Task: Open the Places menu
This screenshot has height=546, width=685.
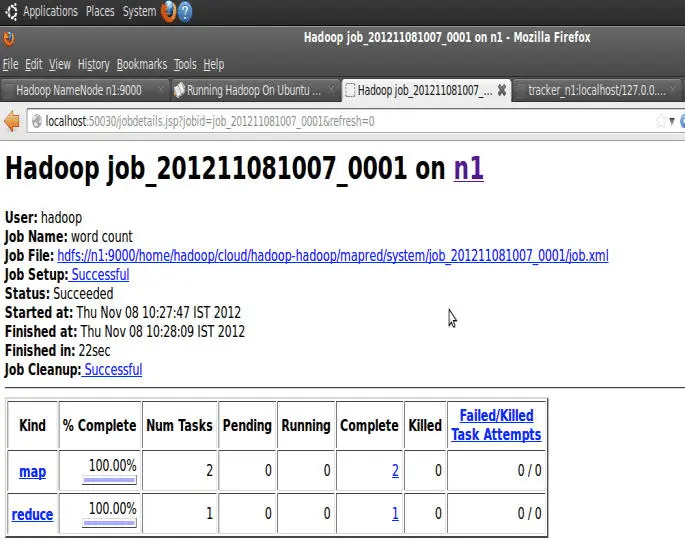Action: pyautogui.click(x=100, y=11)
